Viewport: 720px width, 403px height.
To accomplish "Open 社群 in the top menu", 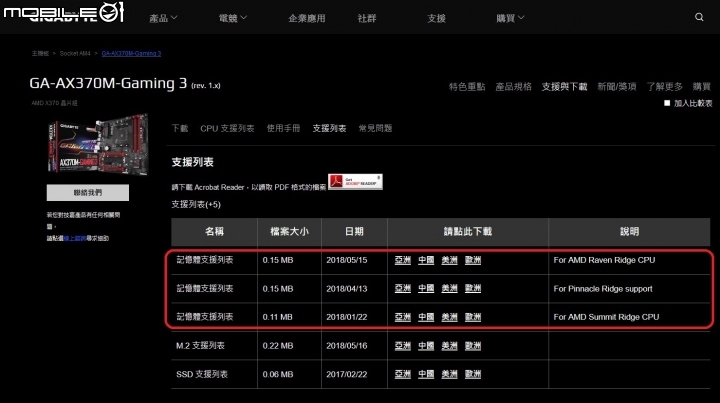I will tap(367, 18).
